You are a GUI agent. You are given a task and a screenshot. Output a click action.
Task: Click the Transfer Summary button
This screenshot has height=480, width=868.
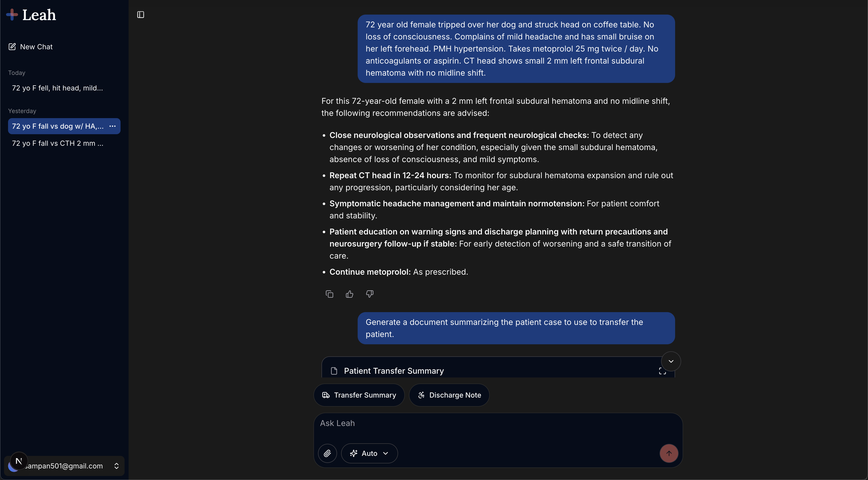click(x=359, y=395)
